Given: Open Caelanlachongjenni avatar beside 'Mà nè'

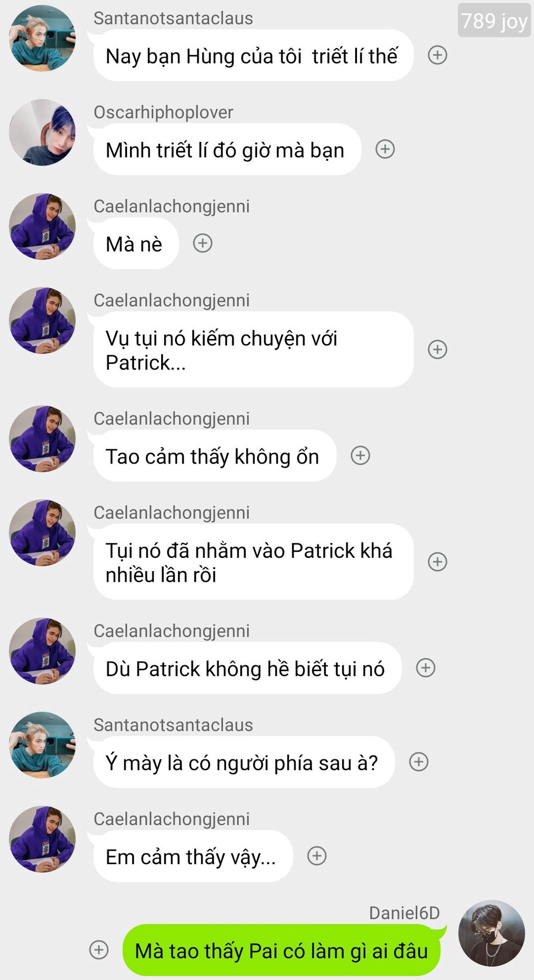Looking at the screenshot, I should pos(42,226).
